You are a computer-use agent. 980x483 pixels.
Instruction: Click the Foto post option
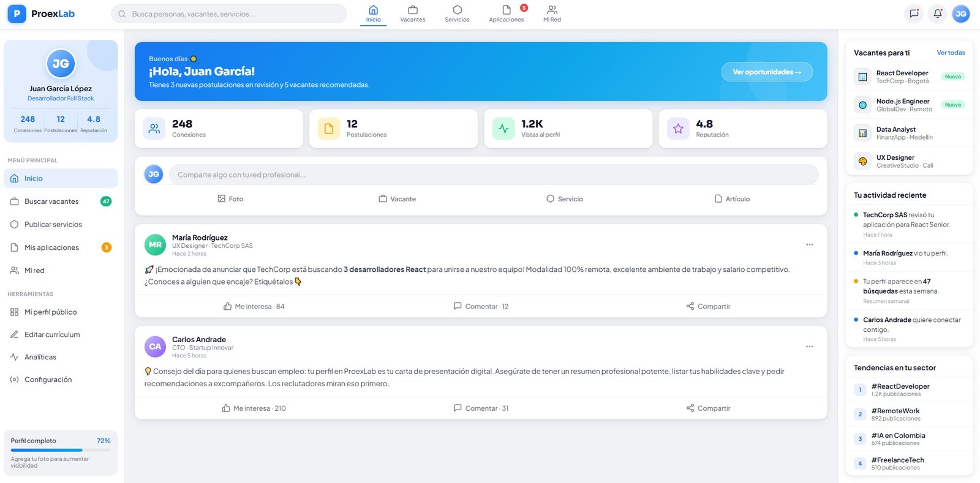point(230,199)
